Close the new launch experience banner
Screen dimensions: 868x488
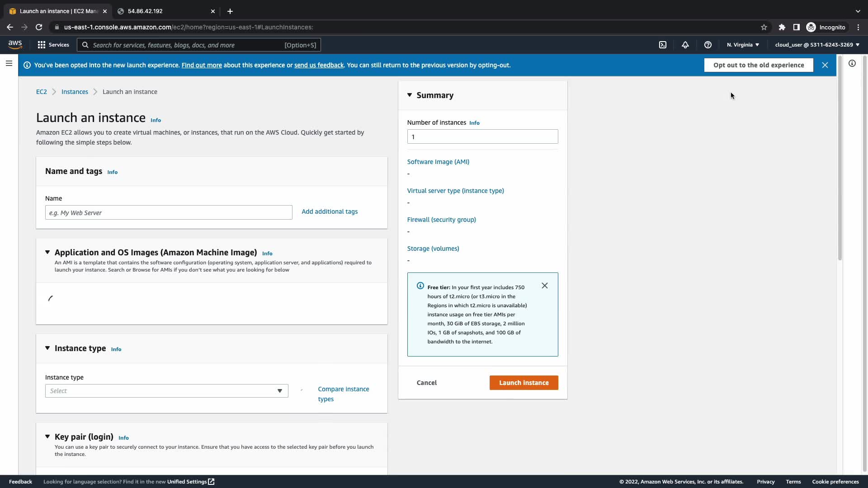point(825,65)
